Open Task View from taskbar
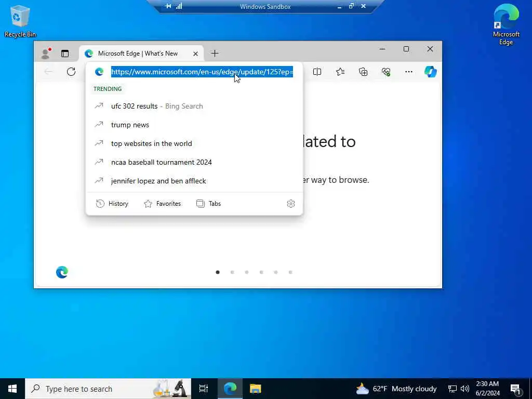Screen dimensions: 532x399 click(204, 389)
